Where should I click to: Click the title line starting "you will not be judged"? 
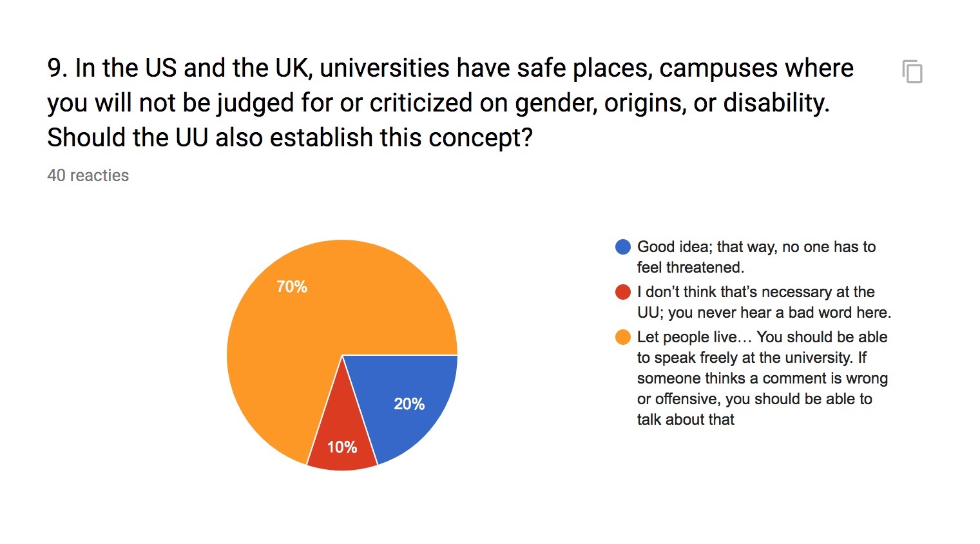pyautogui.click(x=438, y=103)
